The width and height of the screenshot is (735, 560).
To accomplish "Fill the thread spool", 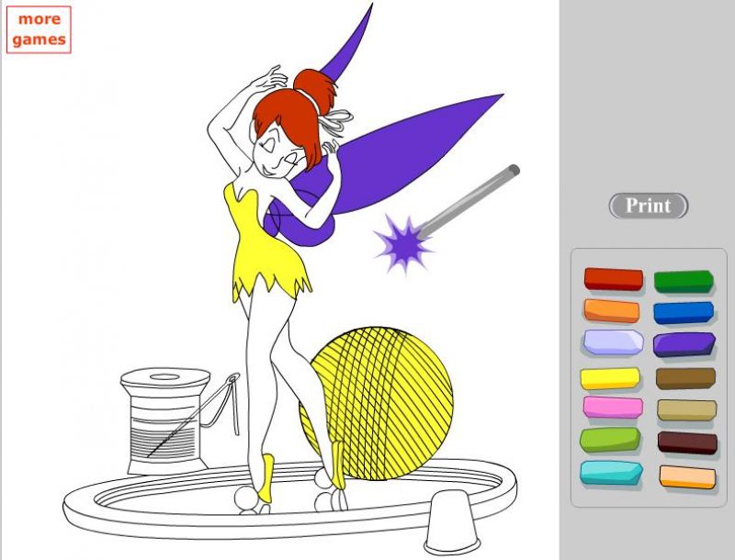I will pos(165,421).
